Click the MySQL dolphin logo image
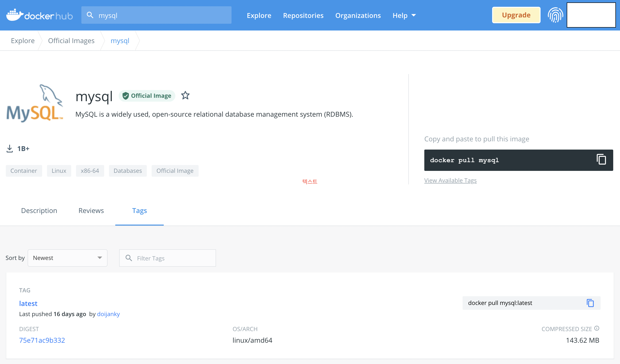The height and width of the screenshot is (364, 620). [x=35, y=103]
